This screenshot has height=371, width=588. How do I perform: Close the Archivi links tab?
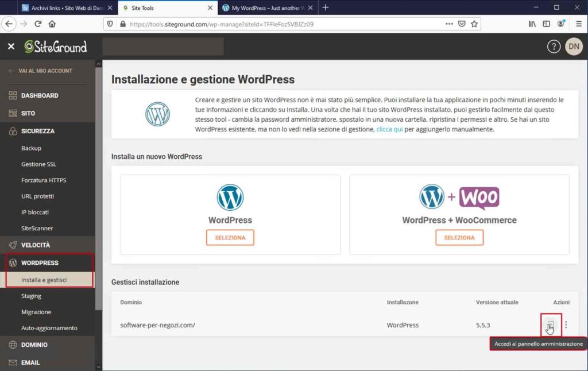[x=110, y=7]
